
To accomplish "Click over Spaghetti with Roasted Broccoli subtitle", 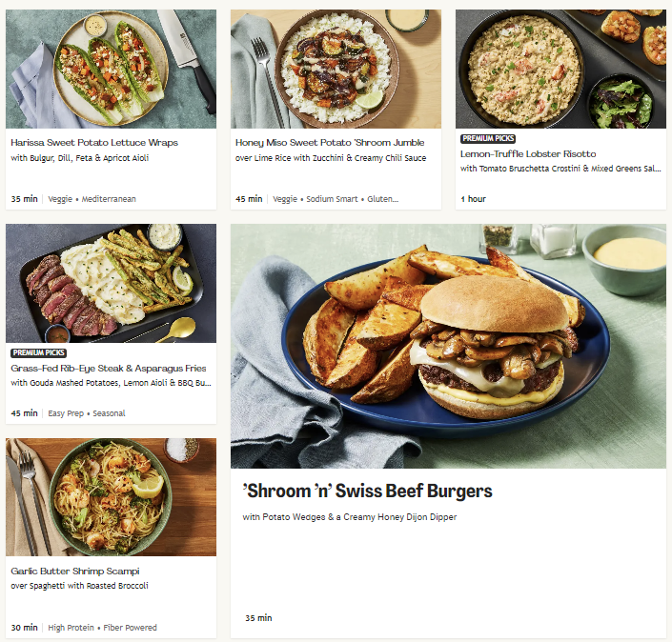I will [80, 586].
